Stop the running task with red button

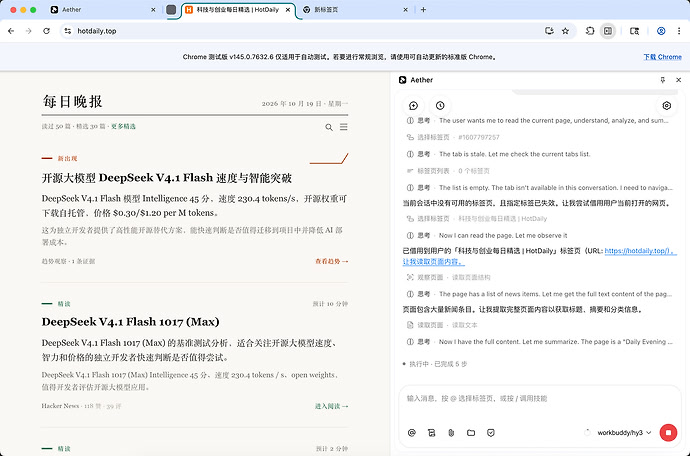(668, 433)
